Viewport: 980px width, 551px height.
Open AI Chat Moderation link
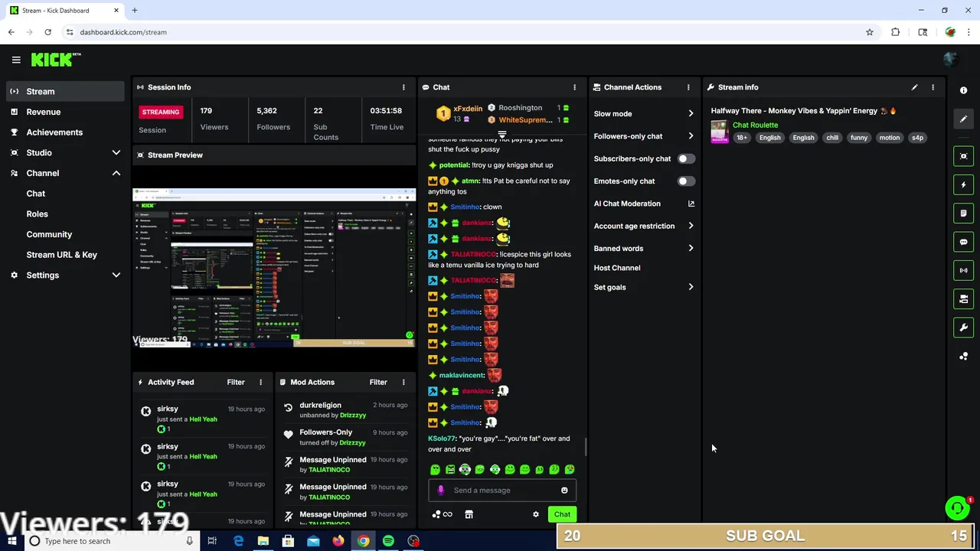pos(643,204)
